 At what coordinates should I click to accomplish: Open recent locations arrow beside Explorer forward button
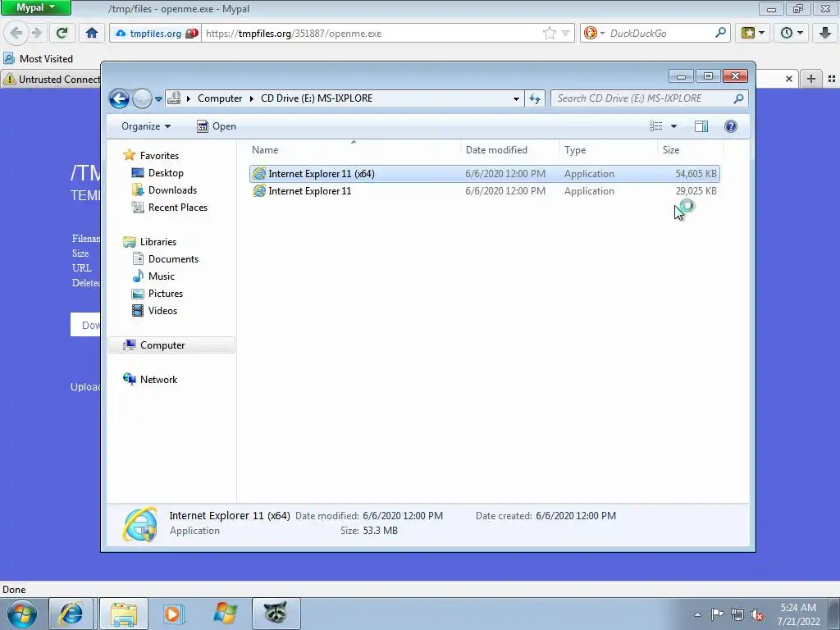[158, 99]
